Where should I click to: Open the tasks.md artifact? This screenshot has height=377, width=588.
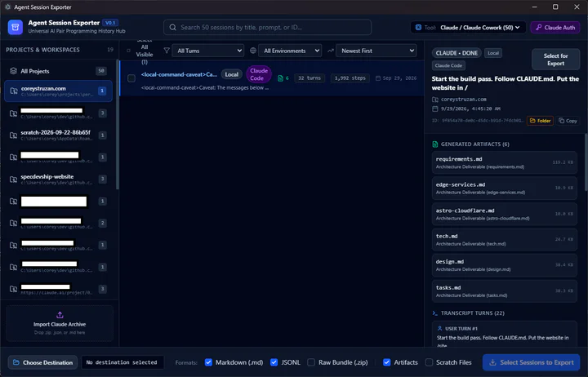tap(505, 291)
